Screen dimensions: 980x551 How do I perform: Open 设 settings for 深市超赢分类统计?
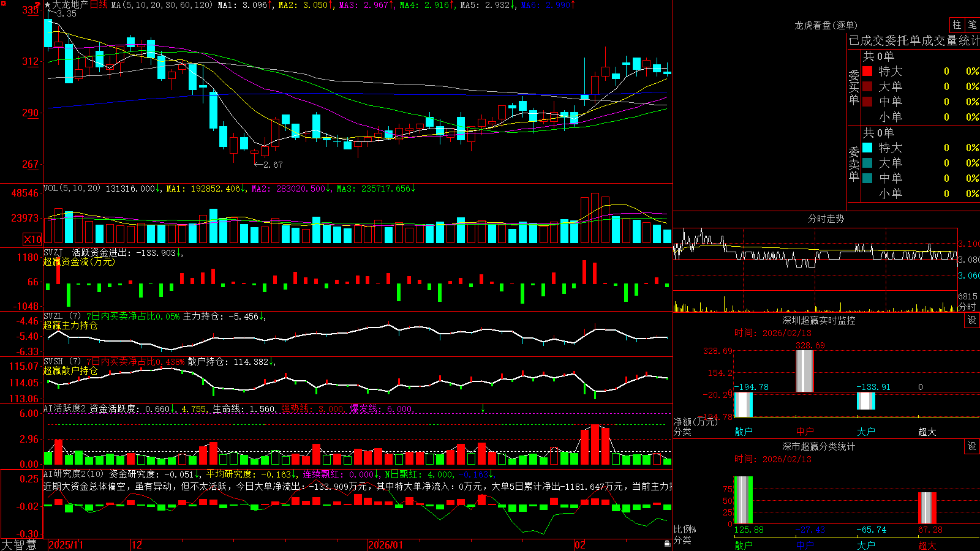(972, 446)
